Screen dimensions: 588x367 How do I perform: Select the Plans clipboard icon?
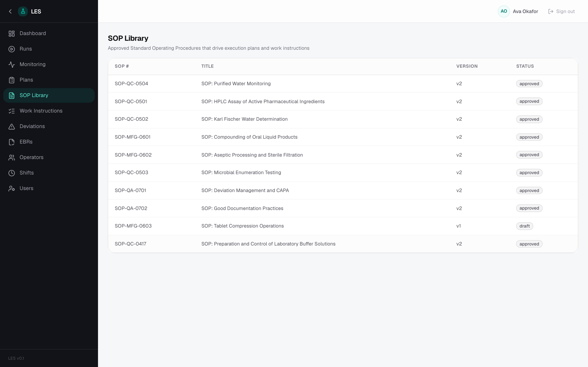coord(12,80)
